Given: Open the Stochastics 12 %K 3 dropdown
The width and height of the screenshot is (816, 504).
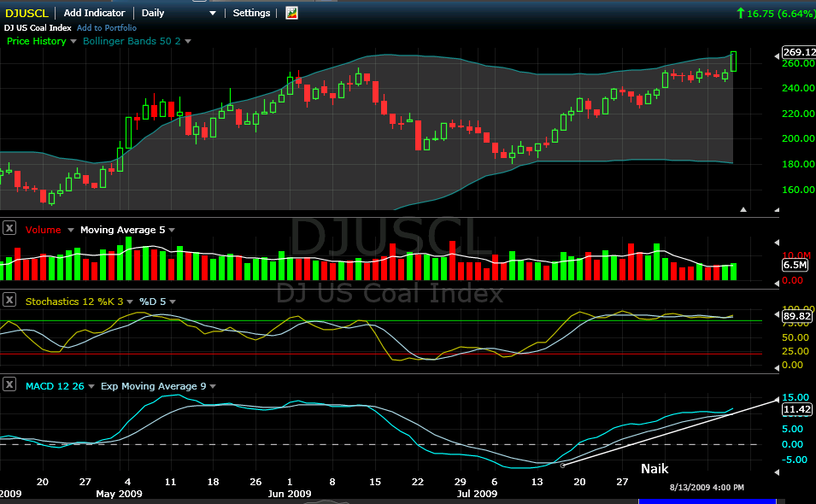Looking at the screenshot, I should click(x=130, y=302).
